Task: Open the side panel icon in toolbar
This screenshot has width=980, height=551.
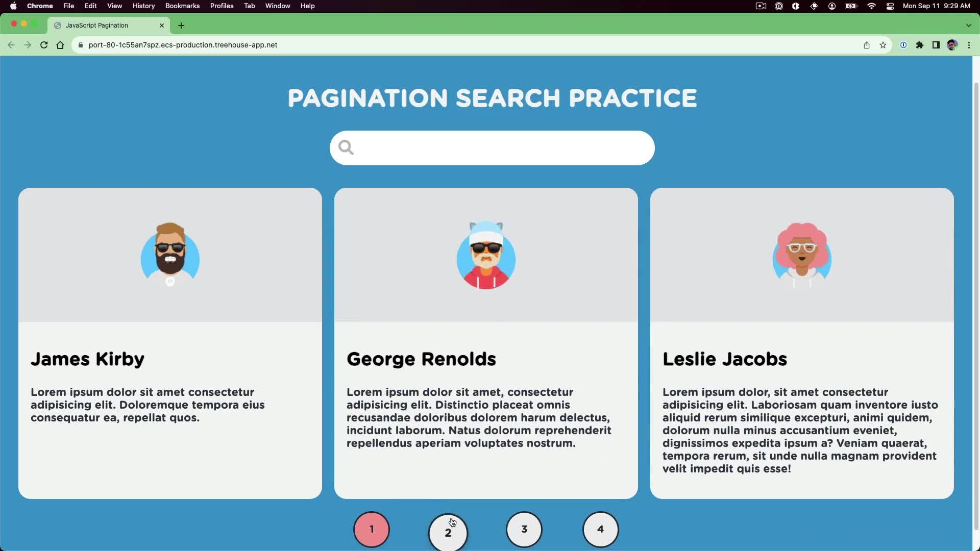Action: [x=937, y=45]
